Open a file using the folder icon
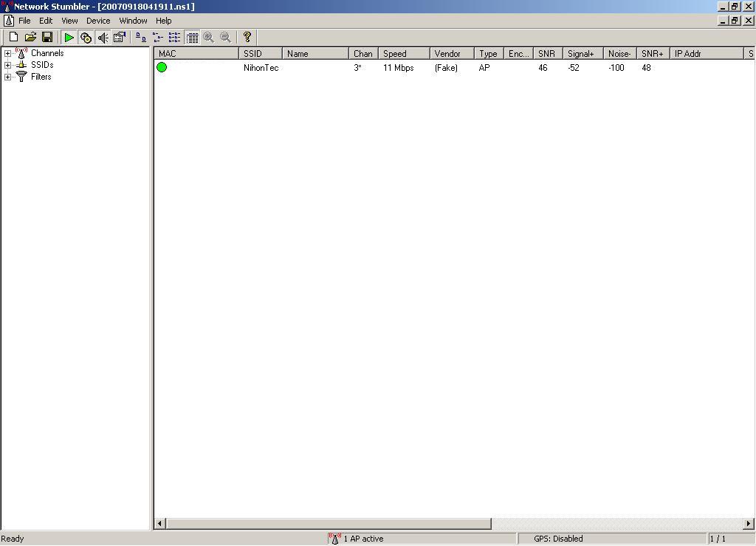The height and width of the screenshot is (546, 756). 30,37
